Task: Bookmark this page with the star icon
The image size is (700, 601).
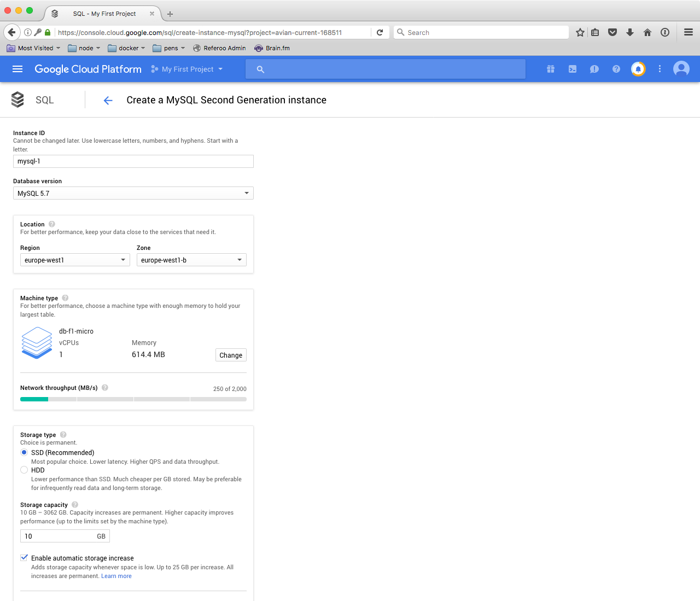Action: coord(580,32)
